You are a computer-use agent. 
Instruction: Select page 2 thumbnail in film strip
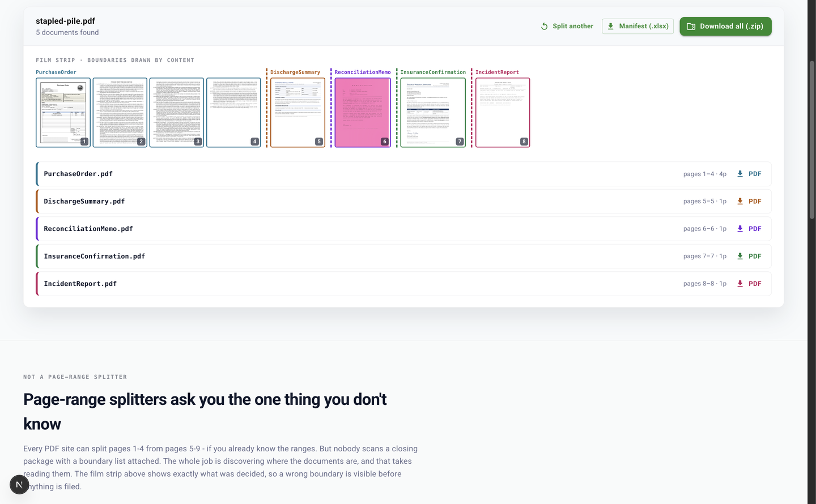(120, 113)
